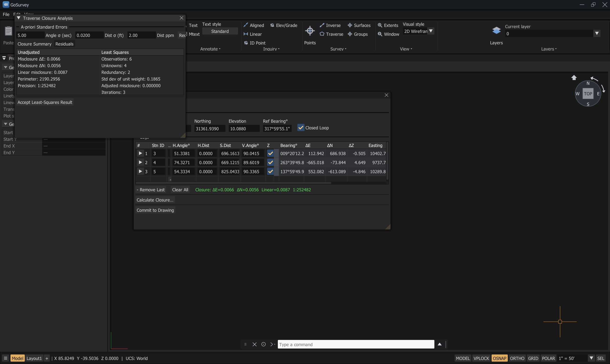Viewport: 610px width, 364px height.
Task: Open the Layers manager icon
Action: coord(496,31)
